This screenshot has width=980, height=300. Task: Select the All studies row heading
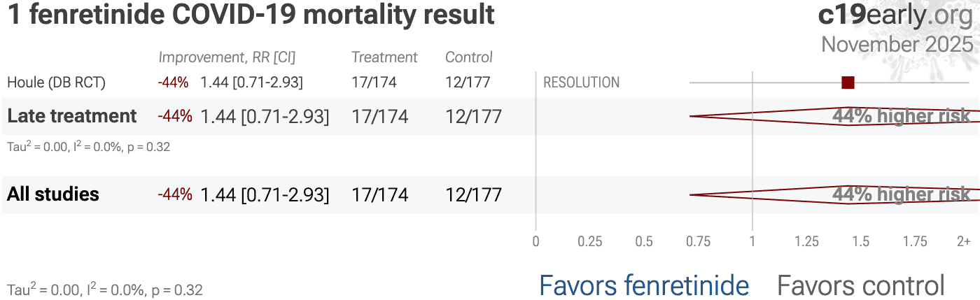point(53,194)
